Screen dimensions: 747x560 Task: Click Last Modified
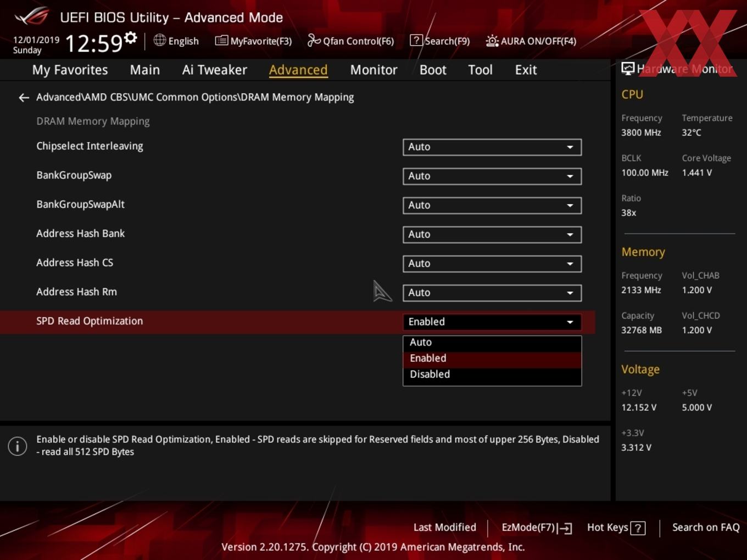(x=445, y=528)
